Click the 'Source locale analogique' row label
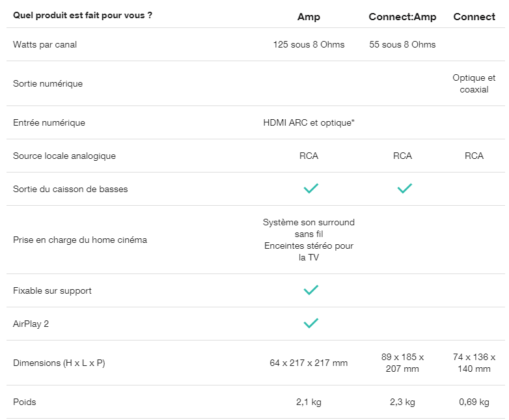 [64, 156]
